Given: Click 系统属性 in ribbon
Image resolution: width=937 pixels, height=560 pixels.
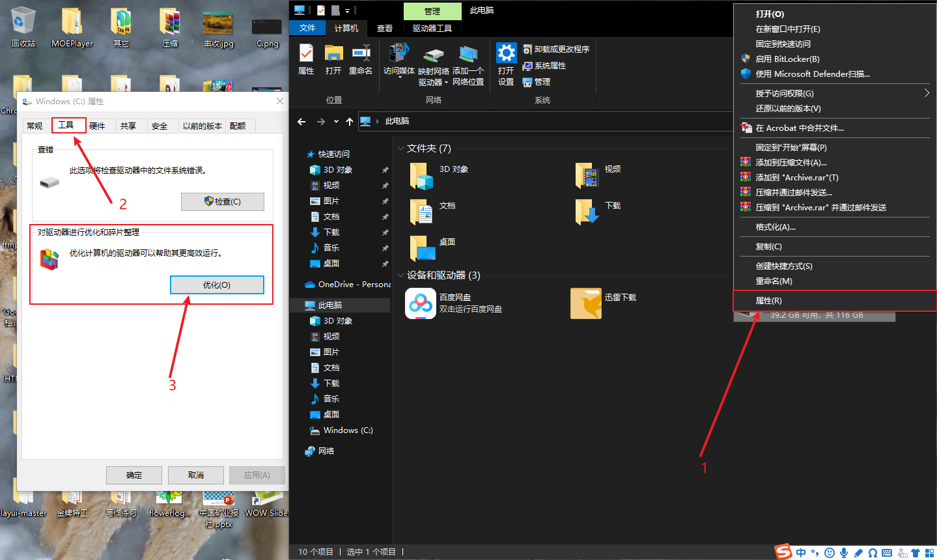Looking at the screenshot, I should [x=544, y=66].
